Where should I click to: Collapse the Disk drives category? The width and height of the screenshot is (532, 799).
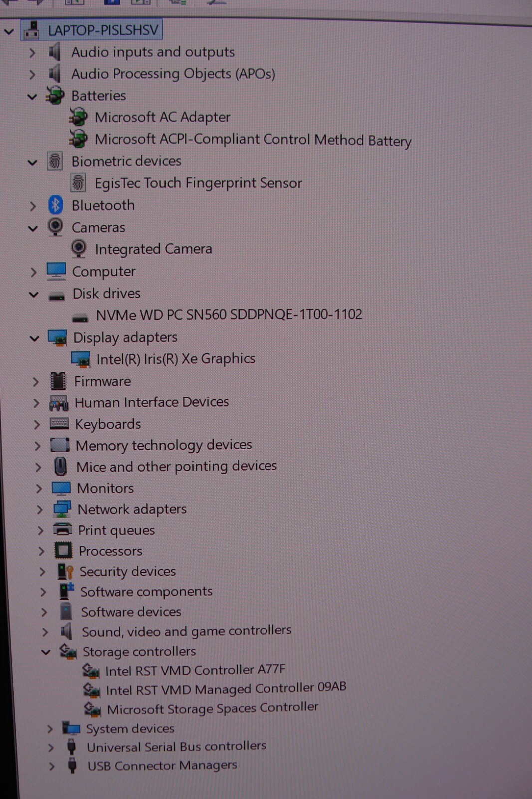pyautogui.click(x=34, y=294)
